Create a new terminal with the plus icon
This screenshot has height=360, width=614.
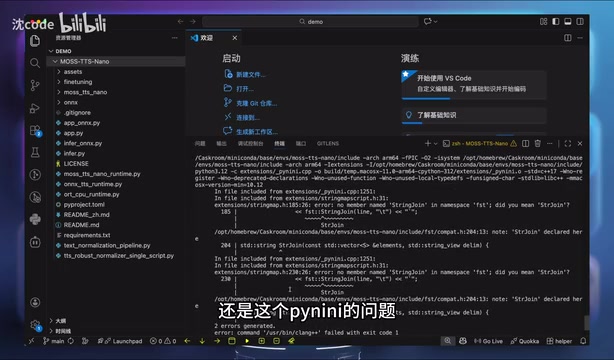coord(428,143)
